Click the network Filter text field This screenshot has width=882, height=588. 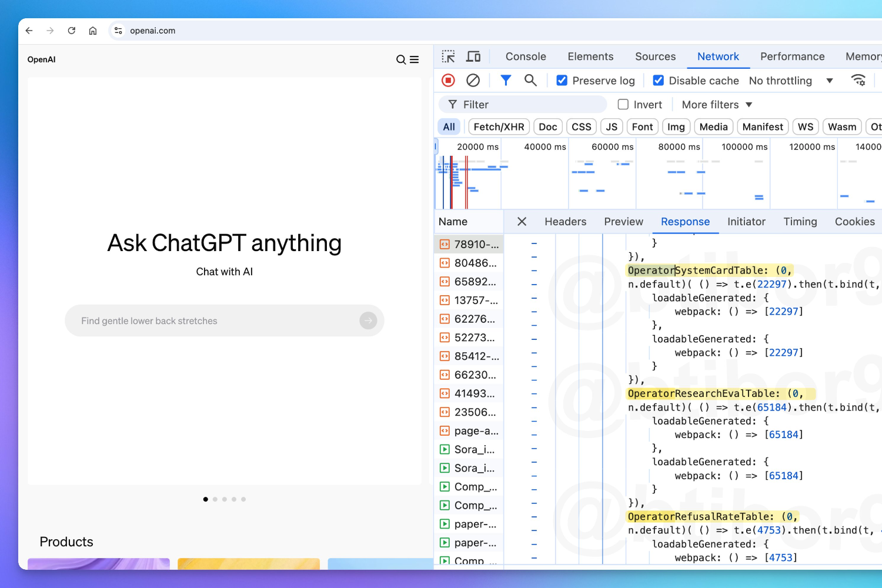523,105
